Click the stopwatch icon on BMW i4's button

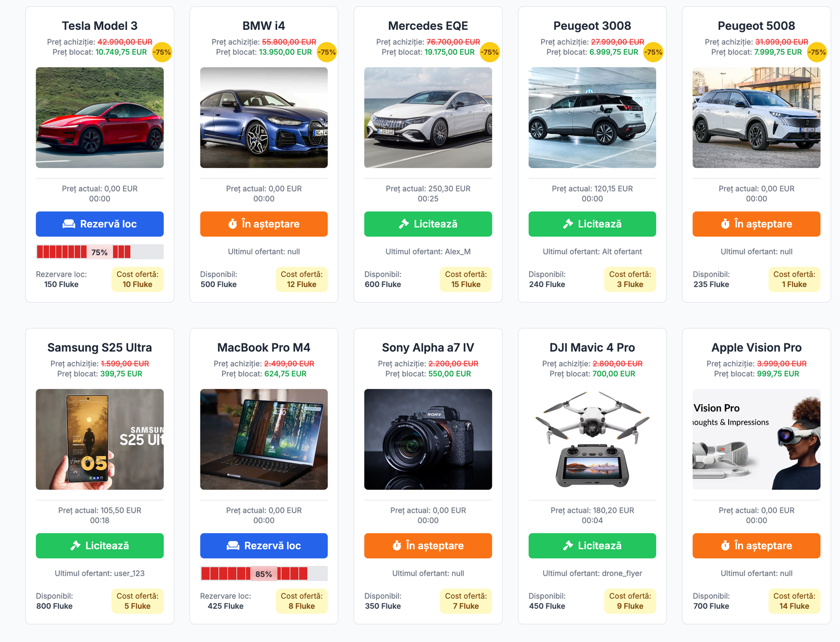click(x=233, y=224)
